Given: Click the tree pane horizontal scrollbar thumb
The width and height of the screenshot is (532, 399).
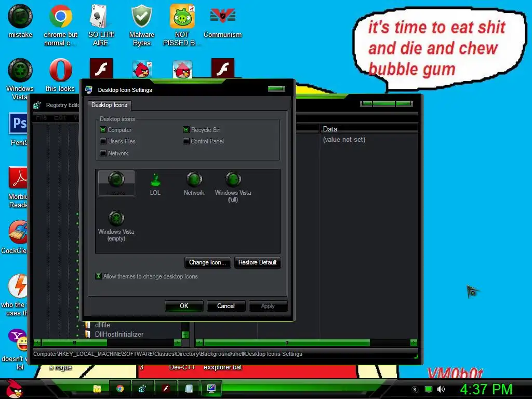Looking at the screenshot, I should (x=74, y=343).
